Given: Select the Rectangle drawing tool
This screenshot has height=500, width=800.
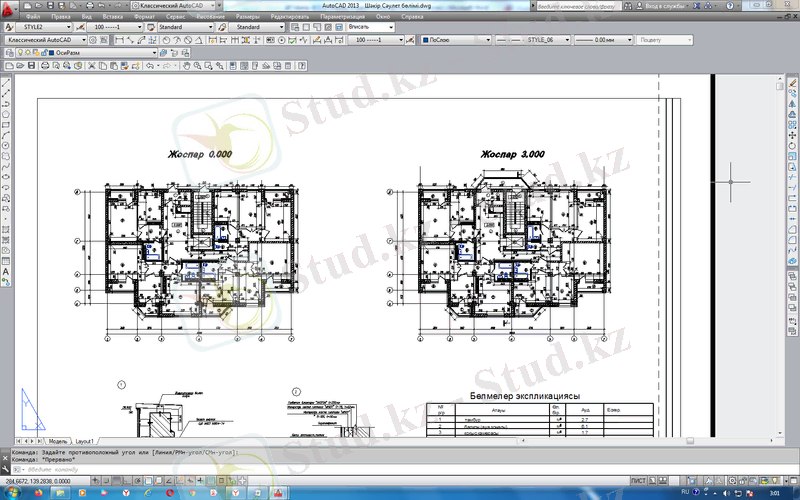Looking at the screenshot, I should (x=6, y=125).
